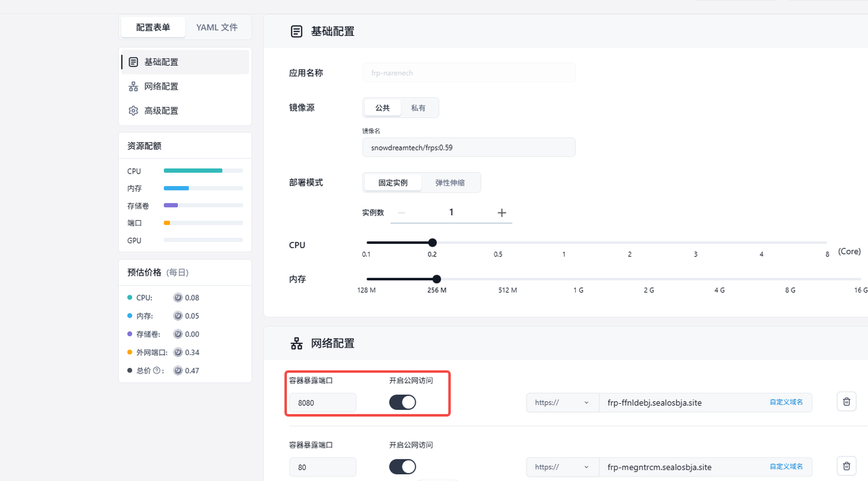Choose 固定实例 deployment mode
This screenshot has width=868, height=481.
tap(393, 183)
